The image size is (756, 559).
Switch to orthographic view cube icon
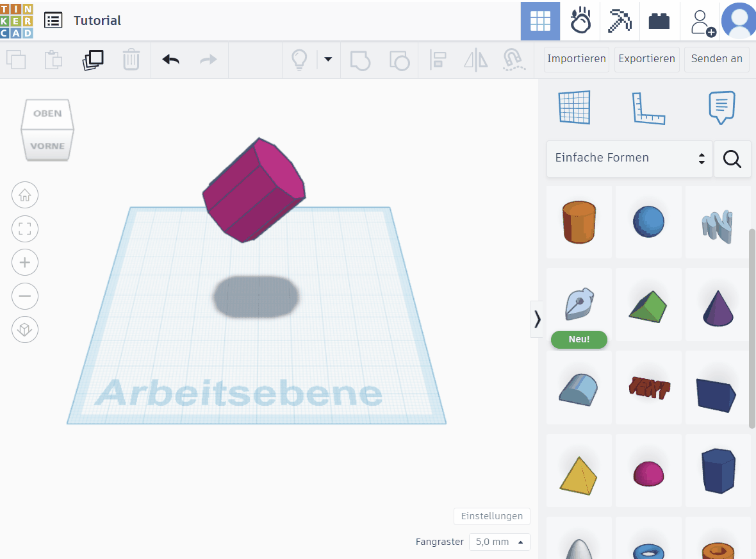(x=25, y=330)
